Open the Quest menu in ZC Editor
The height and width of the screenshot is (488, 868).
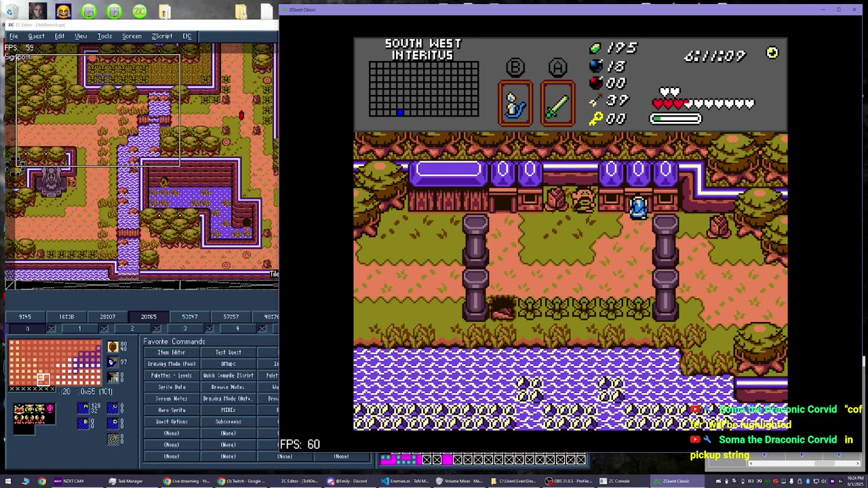coord(36,36)
